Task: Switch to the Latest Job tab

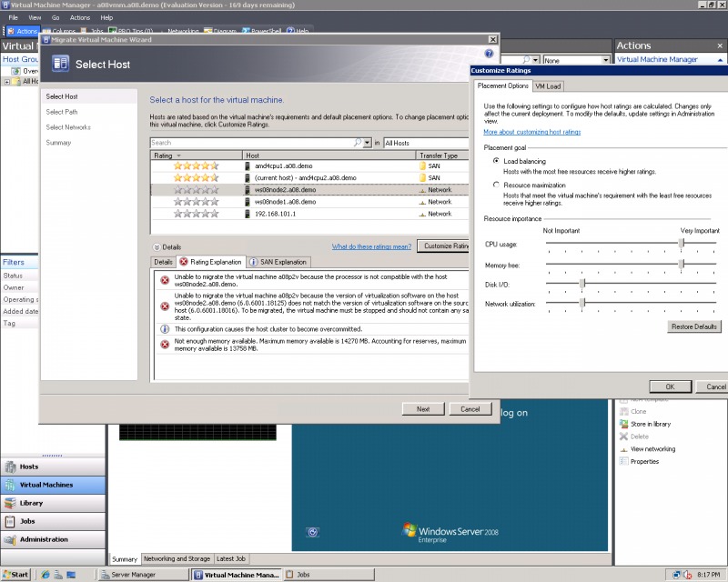Action: (231, 558)
